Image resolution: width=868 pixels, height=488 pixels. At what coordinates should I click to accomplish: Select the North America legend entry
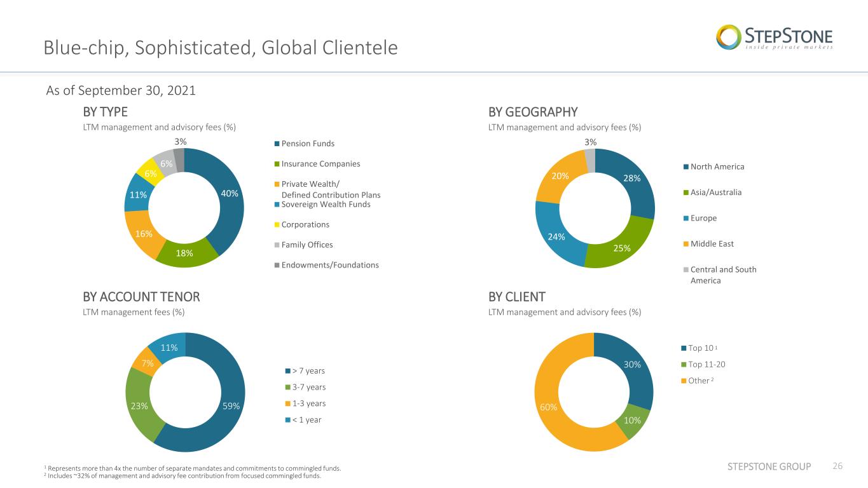click(x=713, y=166)
